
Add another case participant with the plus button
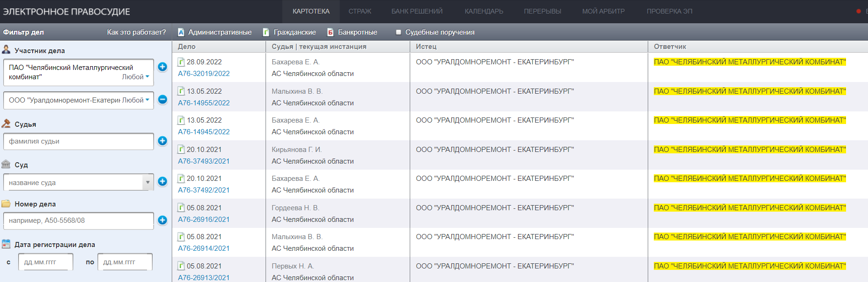(162, 67)
